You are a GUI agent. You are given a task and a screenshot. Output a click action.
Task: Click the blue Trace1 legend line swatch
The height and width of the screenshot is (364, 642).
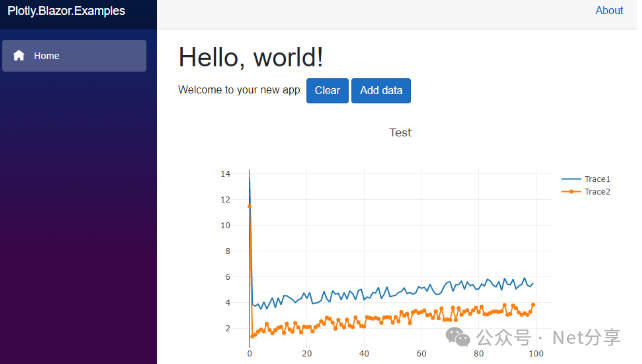click(x=571, y=179)
